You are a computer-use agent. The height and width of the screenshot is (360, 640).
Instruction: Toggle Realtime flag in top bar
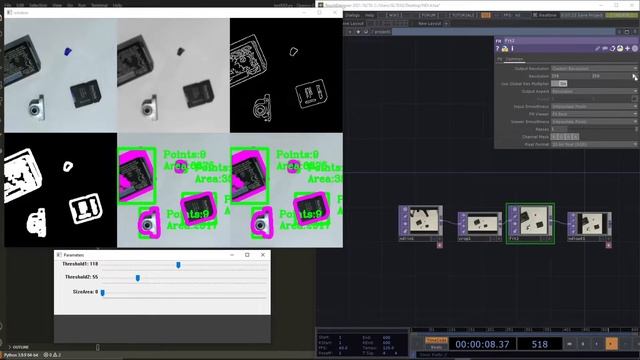(x=545, y=15)
